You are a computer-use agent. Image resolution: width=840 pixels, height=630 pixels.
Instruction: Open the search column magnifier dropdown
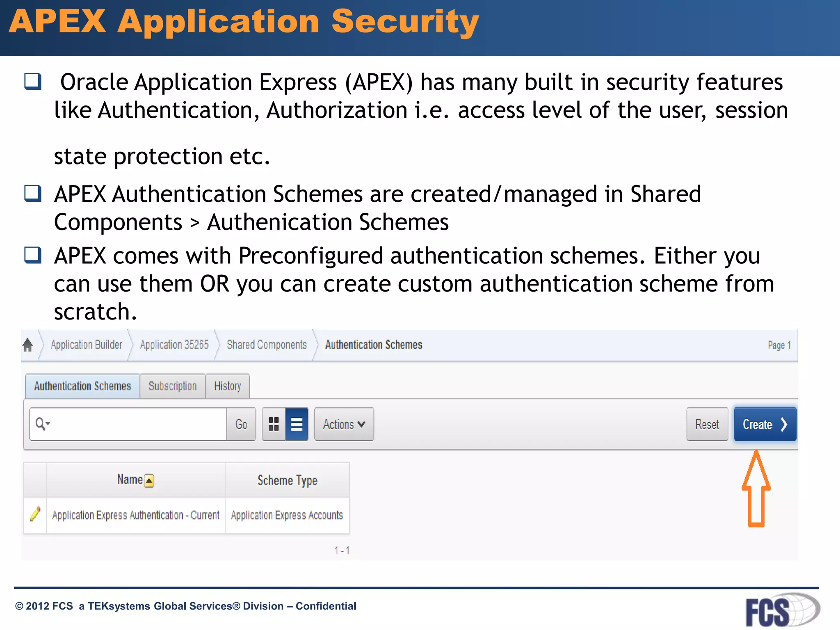42,424
